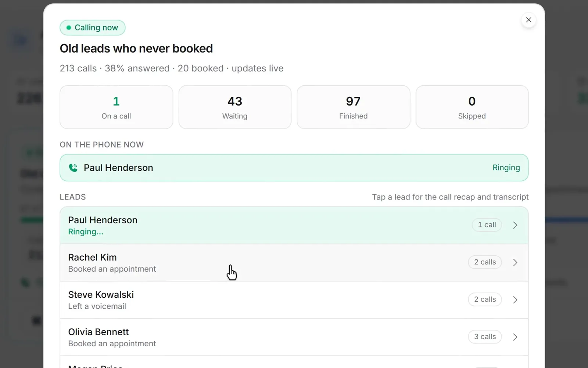This screenshot has height=368, width=588.
Task: Expand Steve Kowalski lead chevron
Action: click(515, 300)
